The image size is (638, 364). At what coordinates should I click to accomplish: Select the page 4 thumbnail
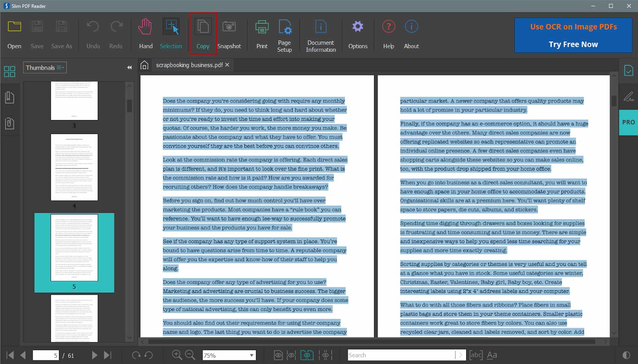tap(74, 167)
